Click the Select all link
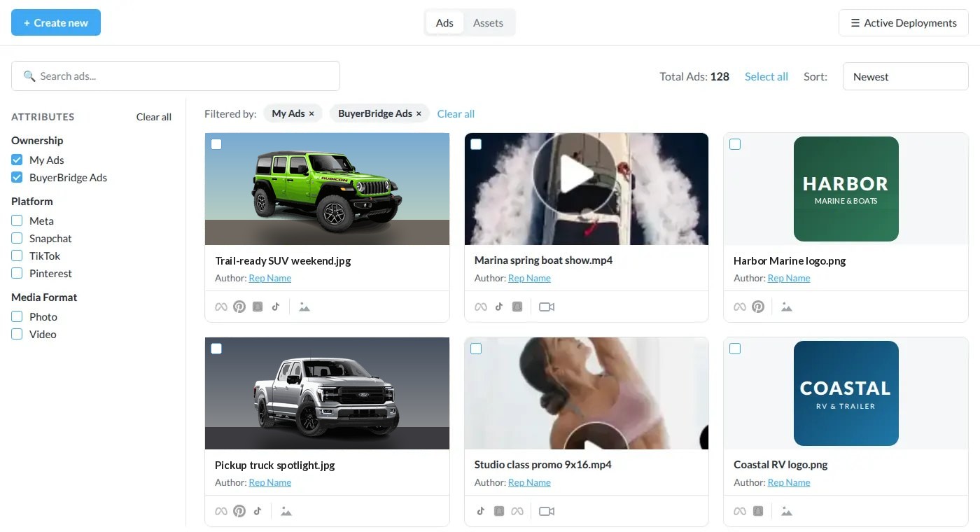The image size is (980, 532). click(766, 76)
